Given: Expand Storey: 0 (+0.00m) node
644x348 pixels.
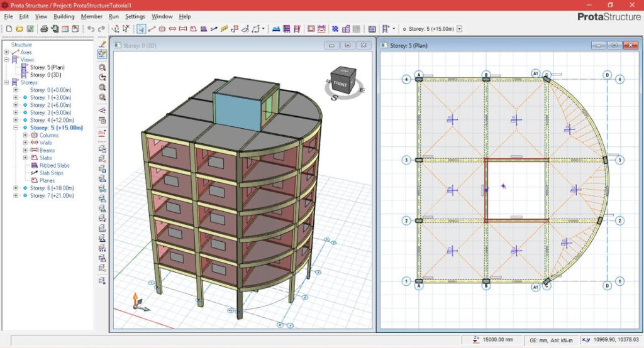Looking at the screenshot, I should (16, 90).
